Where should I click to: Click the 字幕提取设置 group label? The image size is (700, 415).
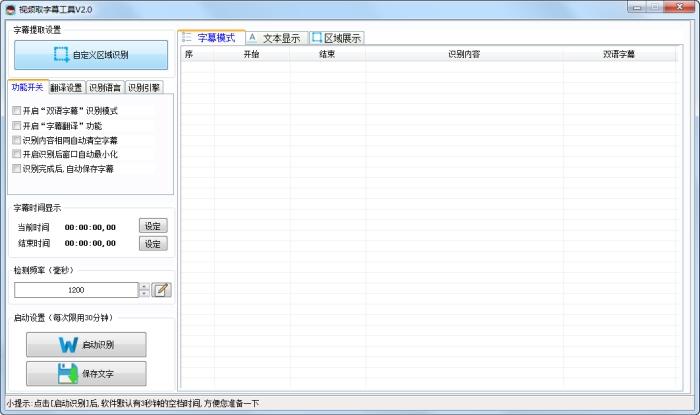pyautogui.click(x=37, y=30)
